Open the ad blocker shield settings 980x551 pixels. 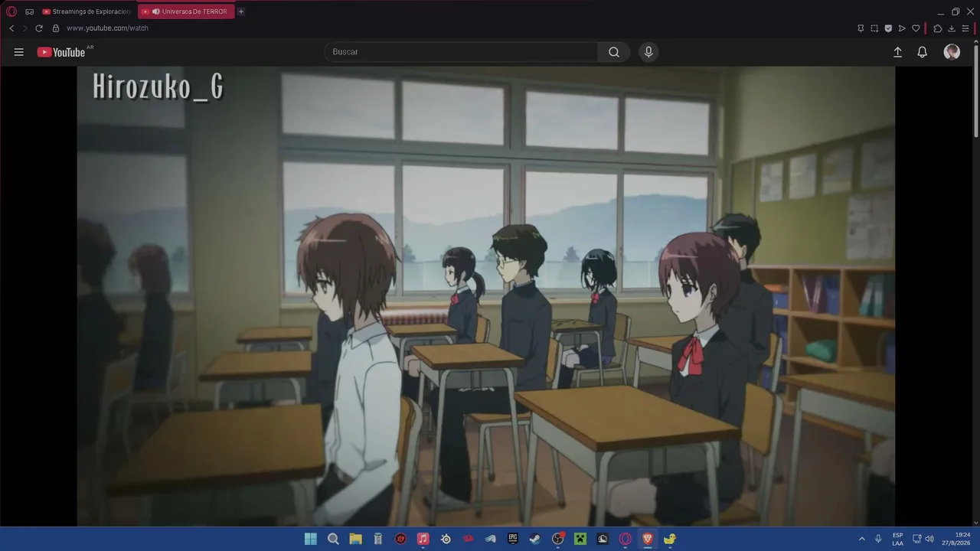click(888, 28)
